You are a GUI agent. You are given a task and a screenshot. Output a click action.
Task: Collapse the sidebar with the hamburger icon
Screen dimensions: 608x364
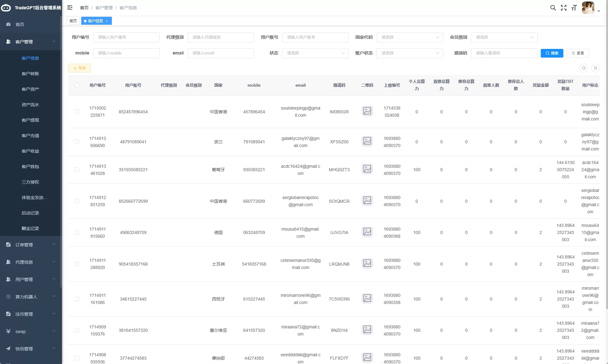click(70, 7)
